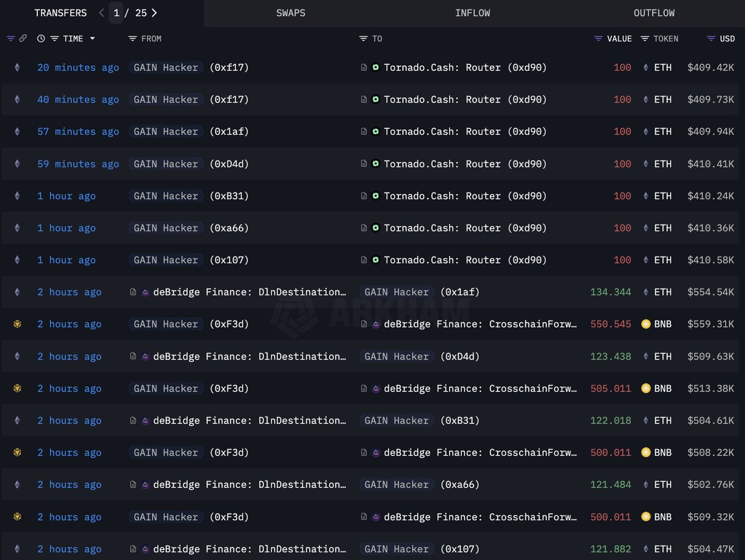745x560 pixels.
Task: Click BNB token coin icon for 505.011
Action: coord(646,389)
